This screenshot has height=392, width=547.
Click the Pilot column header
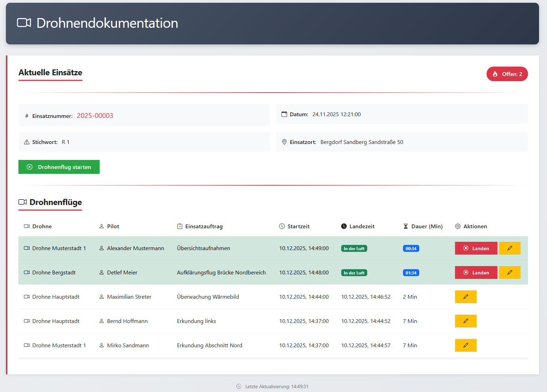pos(113,226)
